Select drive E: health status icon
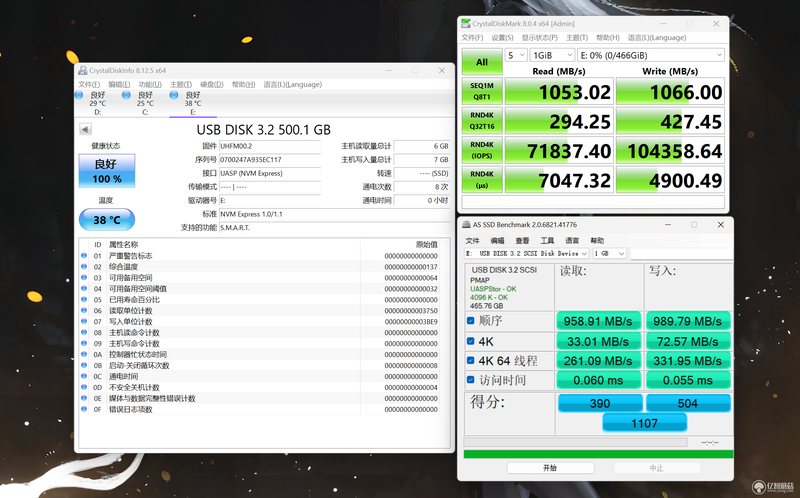This screenshot has height=498, width=800. click(174, 95)
